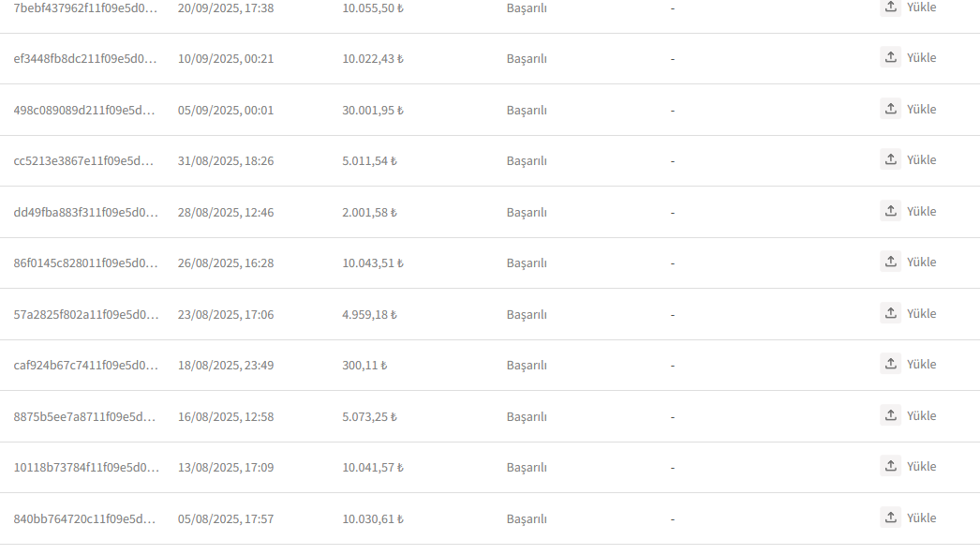This screenshot has height=555, width=980.
Task: Select transaction ID caf924b67c7411f09e5d0…
Action: [x=85, y=366]
